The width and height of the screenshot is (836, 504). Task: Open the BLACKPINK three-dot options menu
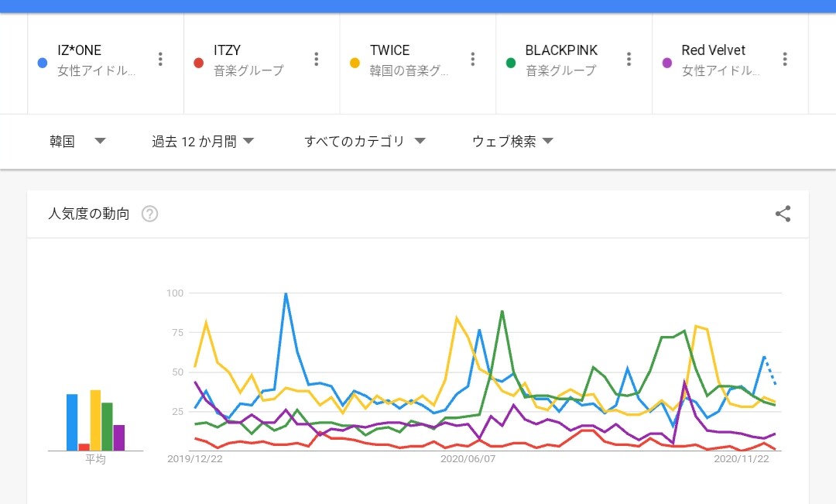(629, 60)
